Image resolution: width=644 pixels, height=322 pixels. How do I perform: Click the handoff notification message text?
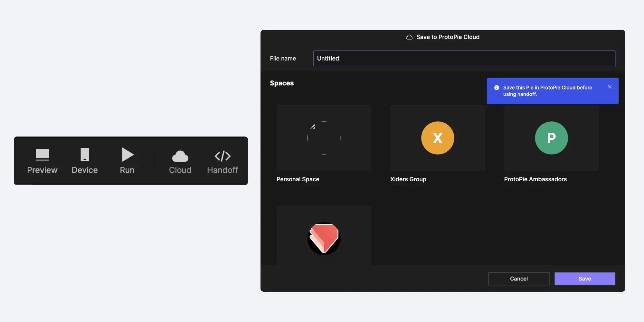(547, 91)
